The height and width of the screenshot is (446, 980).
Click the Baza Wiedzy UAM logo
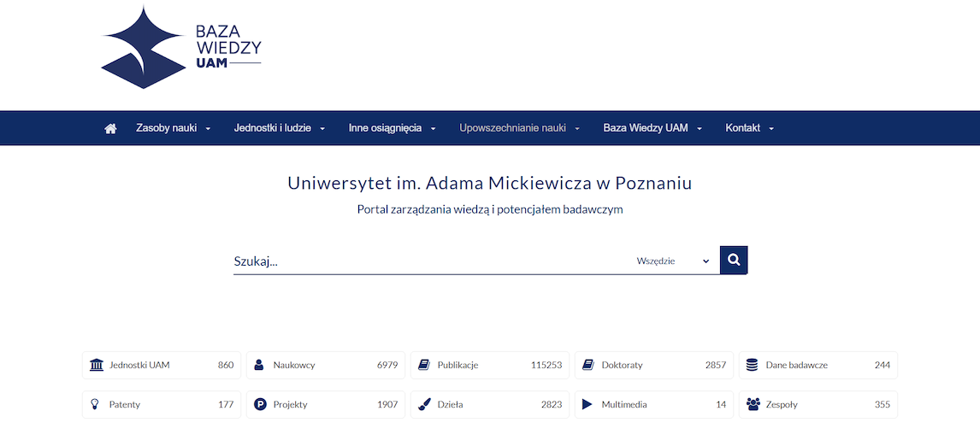[x=181, y=48]
